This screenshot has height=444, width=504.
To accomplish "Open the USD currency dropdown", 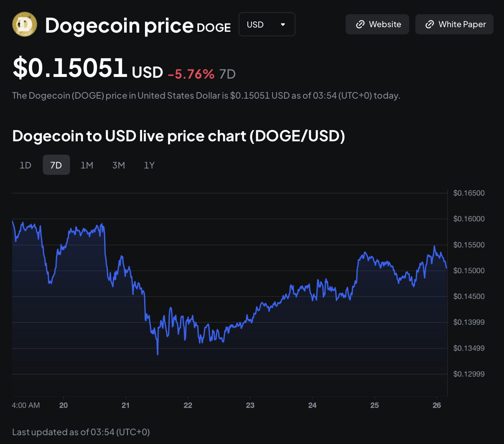I will [x=267, y=24].
